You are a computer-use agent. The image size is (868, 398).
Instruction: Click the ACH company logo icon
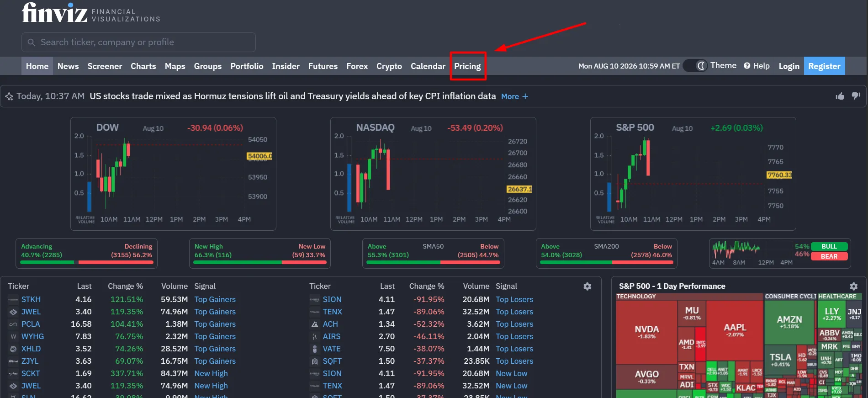[315, 324]
